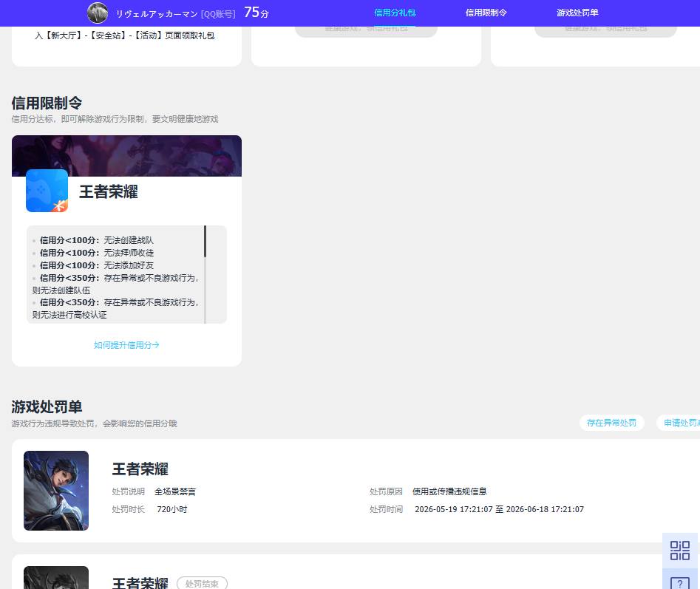Open the 如何提升信用分 link
The height and width of the screenshot is (589, 700).
(126, 345)
